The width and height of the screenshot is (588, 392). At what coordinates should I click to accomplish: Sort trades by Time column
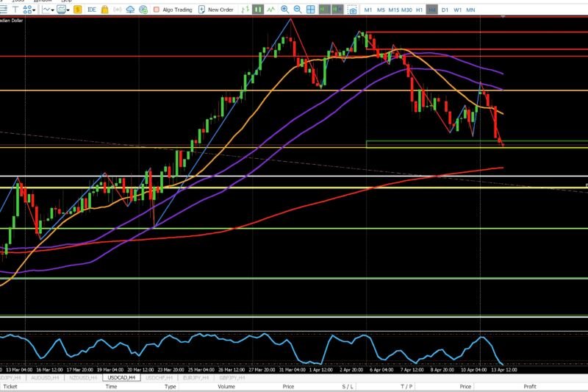[111, 387]
